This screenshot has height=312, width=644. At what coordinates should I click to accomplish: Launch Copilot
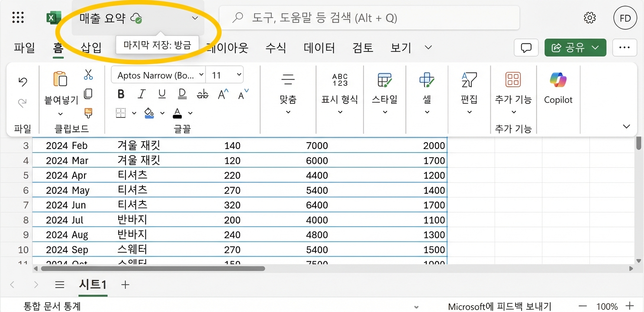click(558, 88)
